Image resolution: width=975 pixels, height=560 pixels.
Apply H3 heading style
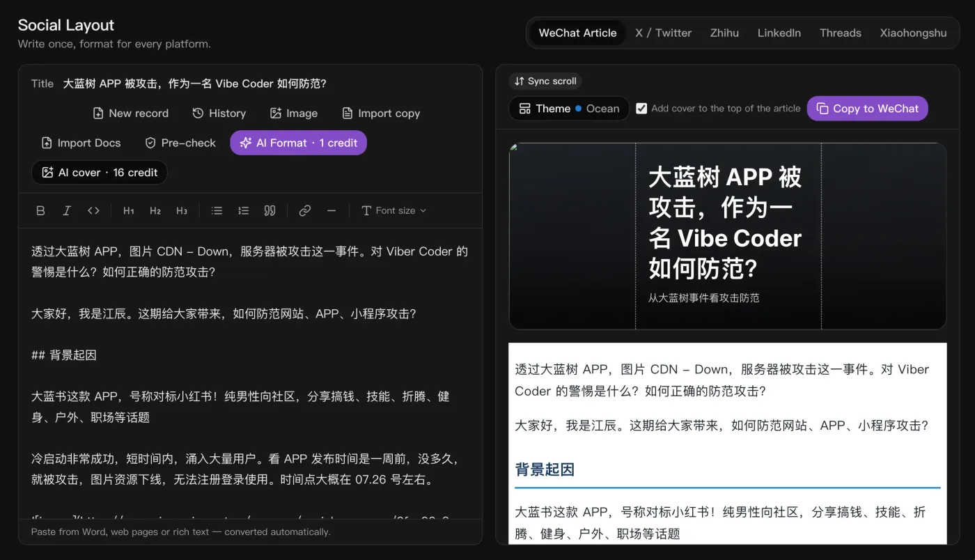[x=182, y=210]
